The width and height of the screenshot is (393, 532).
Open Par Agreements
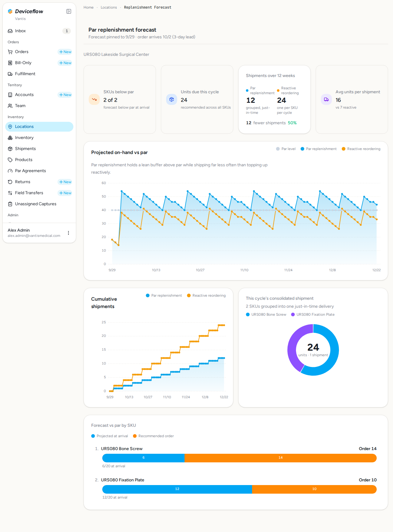(x=39, y=171)
